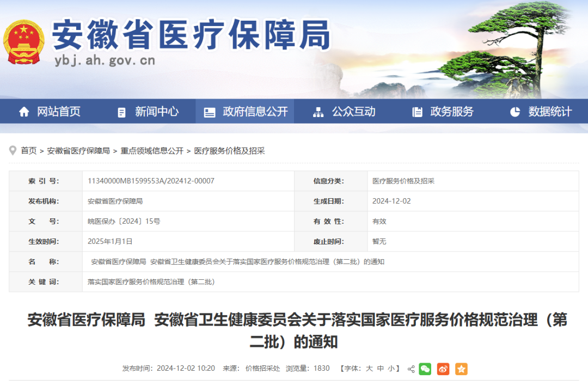
Task: Click the pie chart icon beside 数据统计
Action: tap(515, 112)
